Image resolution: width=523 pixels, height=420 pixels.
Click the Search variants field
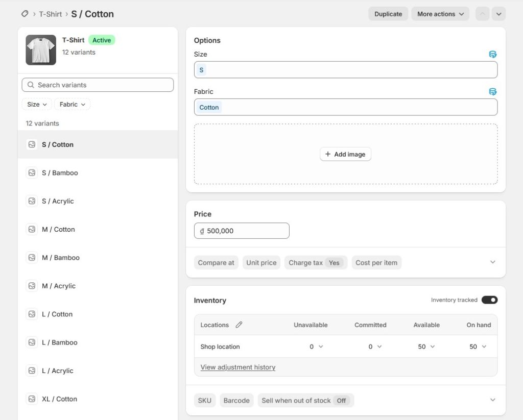(98, 85)
